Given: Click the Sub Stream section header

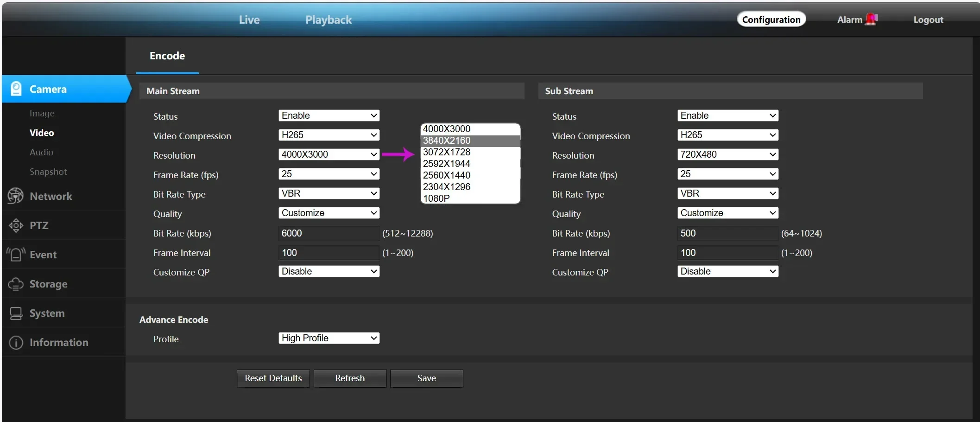Looking at the screenshot, I should (x=731, y=91).
